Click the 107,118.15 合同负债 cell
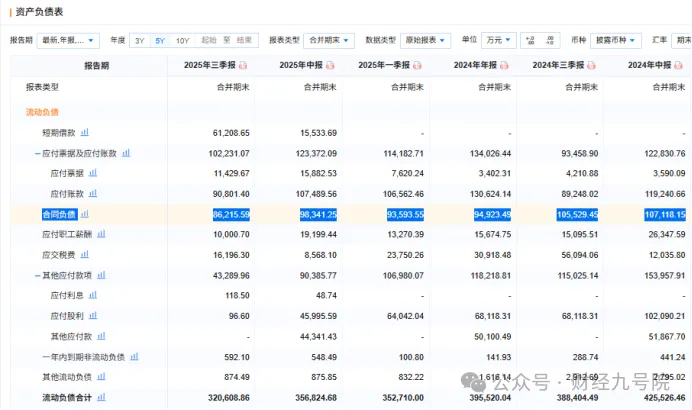This screenshot has width=692, height=410. (x=665, y=214)
